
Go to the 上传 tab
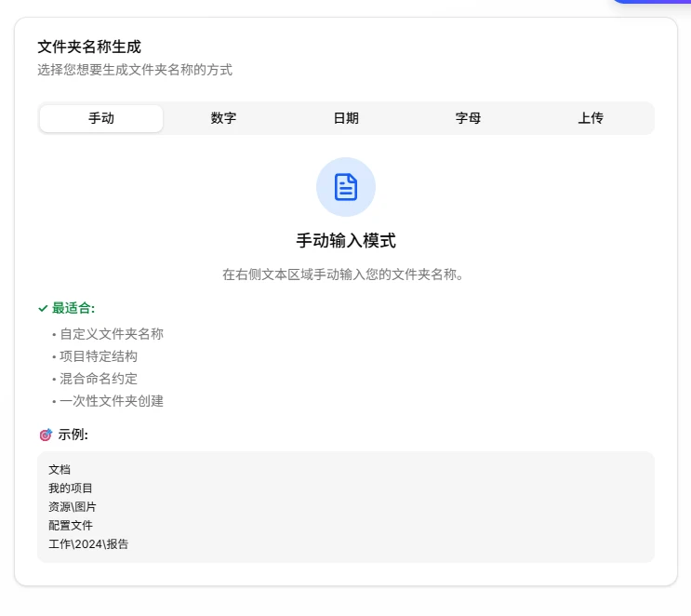[x=591, y=118]
